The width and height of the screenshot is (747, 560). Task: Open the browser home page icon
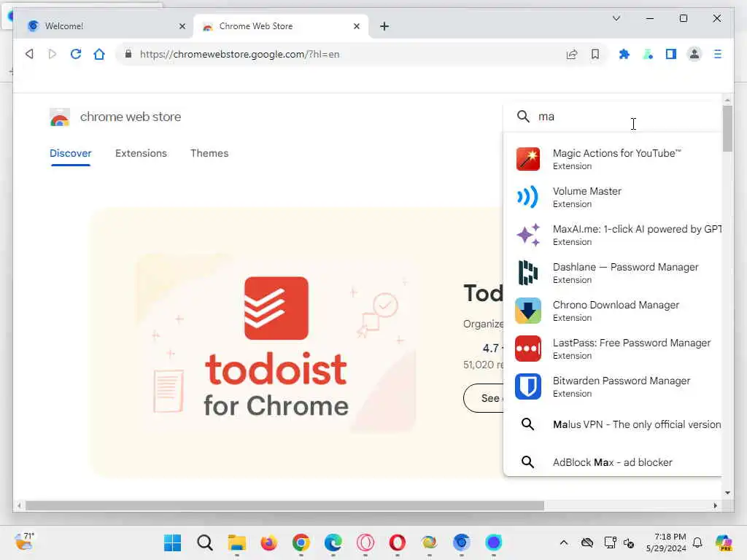(99, 54)
